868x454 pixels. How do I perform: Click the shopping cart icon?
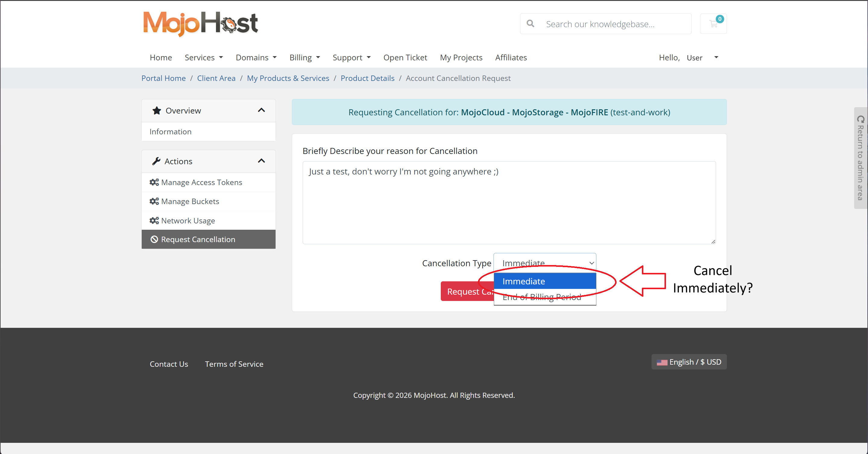point(713,24)
